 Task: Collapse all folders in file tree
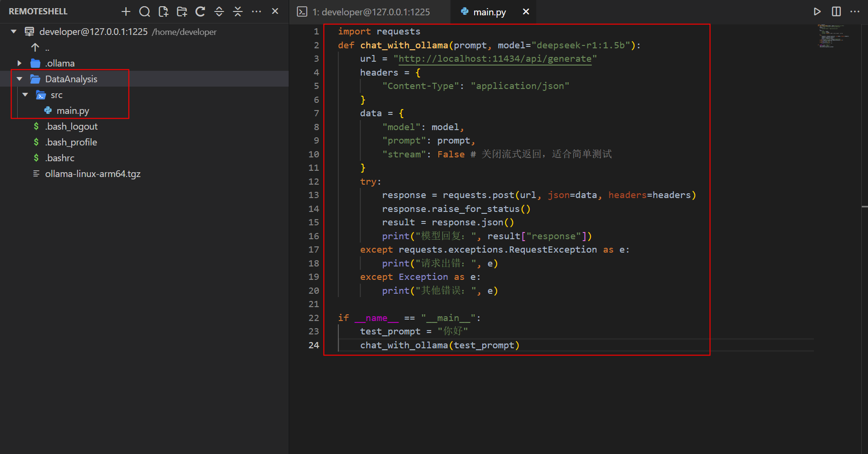coord(238,11)
